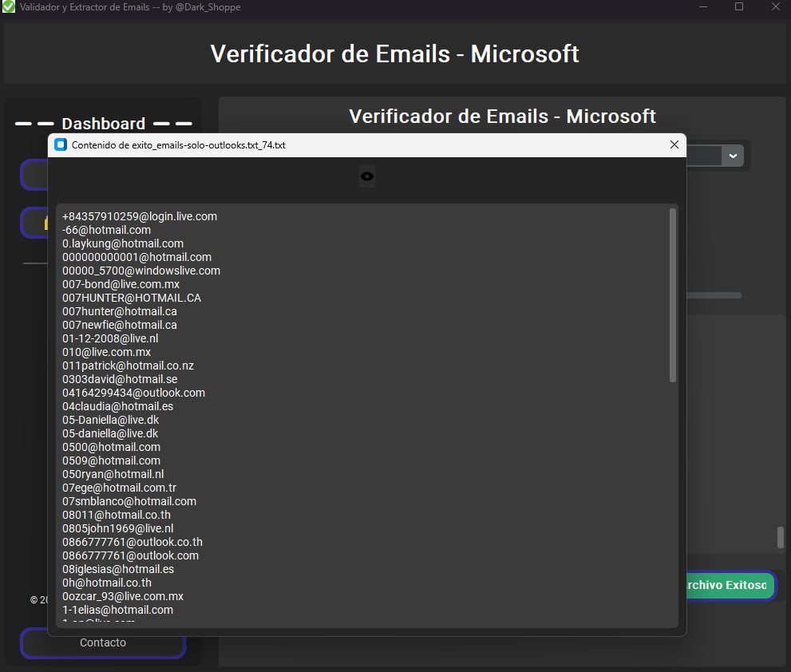Viewport: 791px width, 672px height.
Task: Select the email +84357910259@login.live.com
Action: click(x=139, y=215)
